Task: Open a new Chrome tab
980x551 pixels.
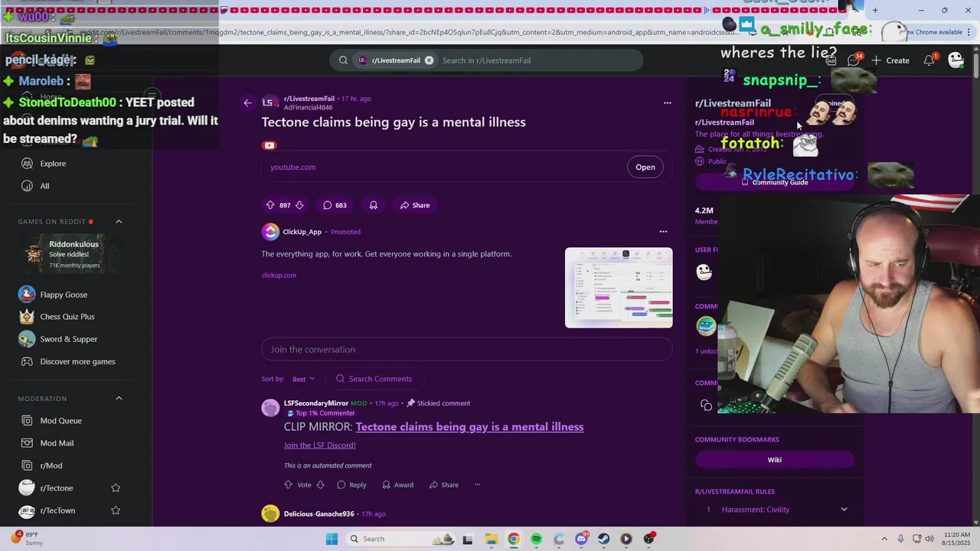Action: (x=875, y=10)
